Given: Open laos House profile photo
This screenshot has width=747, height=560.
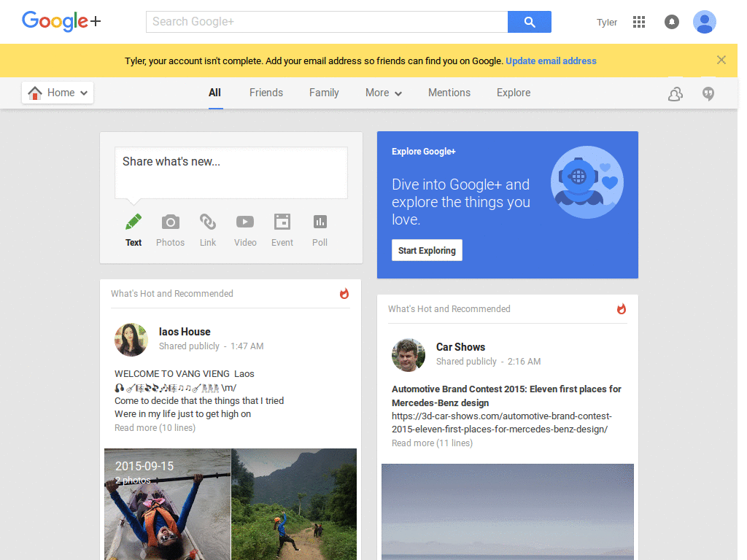Looking at the screenshot, I should (131, 340).
